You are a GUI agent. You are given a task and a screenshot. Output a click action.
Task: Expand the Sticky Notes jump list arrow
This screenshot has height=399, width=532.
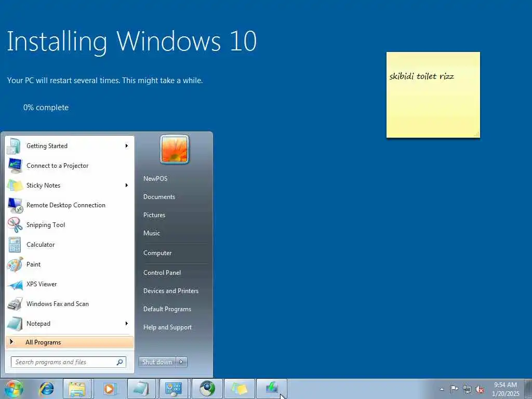click(127, 185)
